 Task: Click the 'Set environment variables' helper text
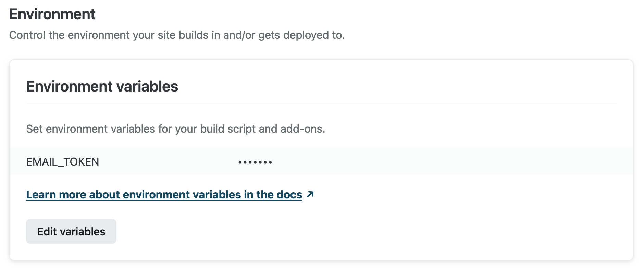point(176,129)
